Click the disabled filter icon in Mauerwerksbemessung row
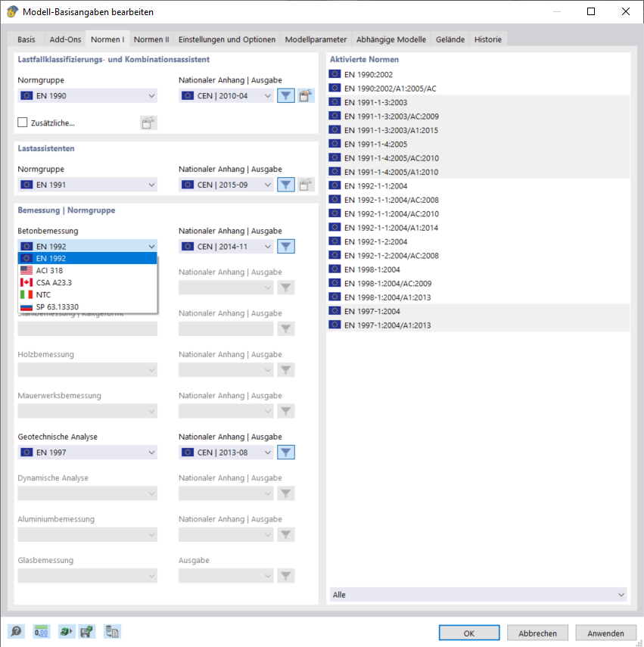644x647 pixels. click(285, 412)
